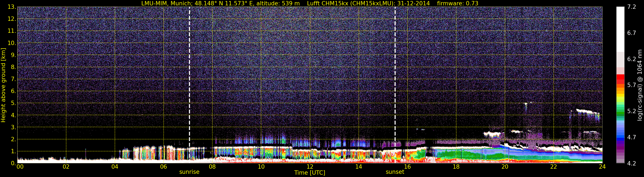Image resolution: width=644 pixels, height=177 pixels.
Task: Click the colorbar value '6.2'
Action: pyautogui.click(x=632, y=59)
